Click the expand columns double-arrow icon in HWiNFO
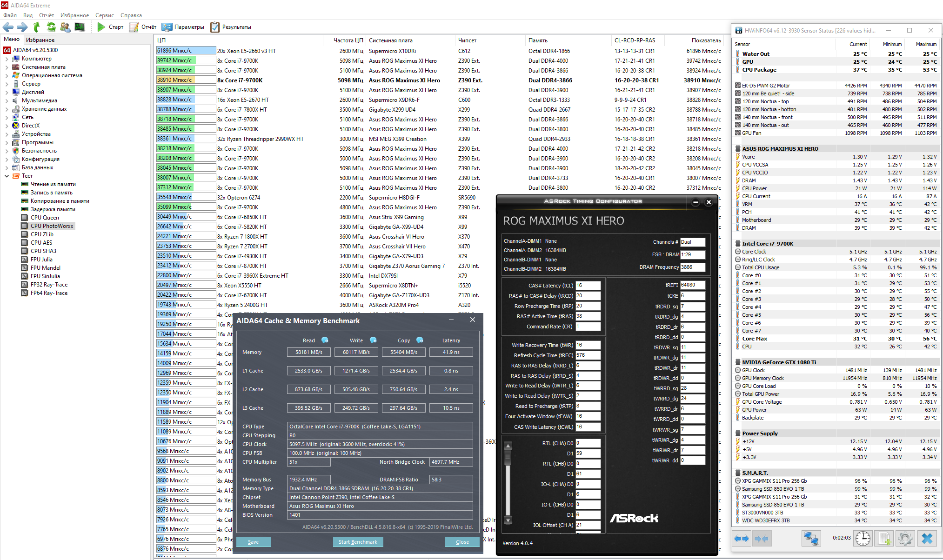The image size is (943, 560). tap(742, 538)
